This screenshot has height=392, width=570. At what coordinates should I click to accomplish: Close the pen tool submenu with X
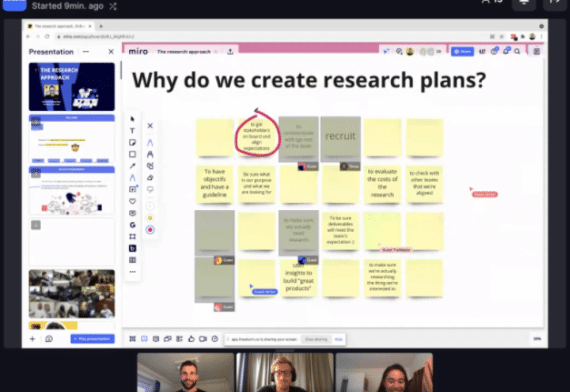[150, 125]
